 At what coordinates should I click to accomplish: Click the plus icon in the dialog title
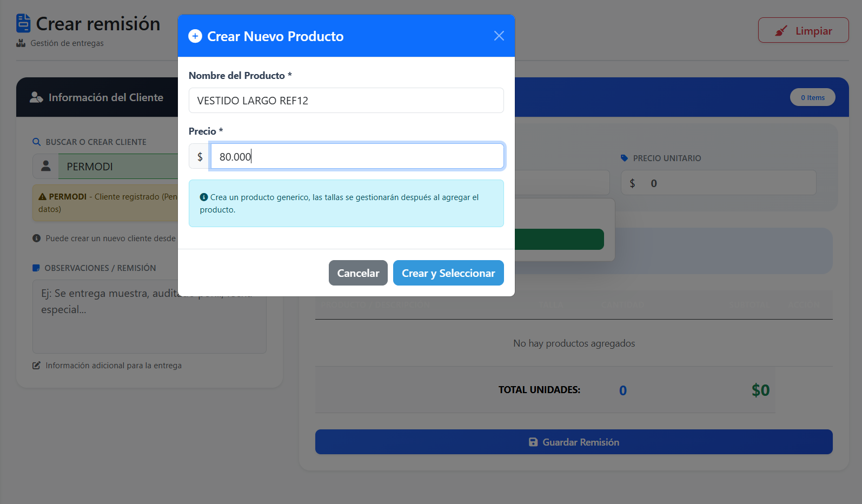(195, 36)
